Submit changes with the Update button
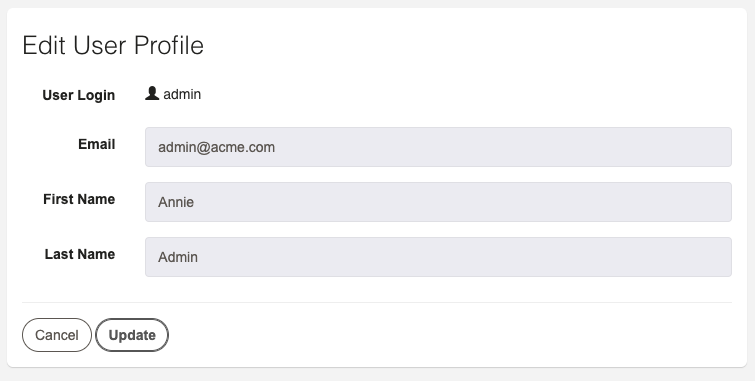 coord(132,335)
